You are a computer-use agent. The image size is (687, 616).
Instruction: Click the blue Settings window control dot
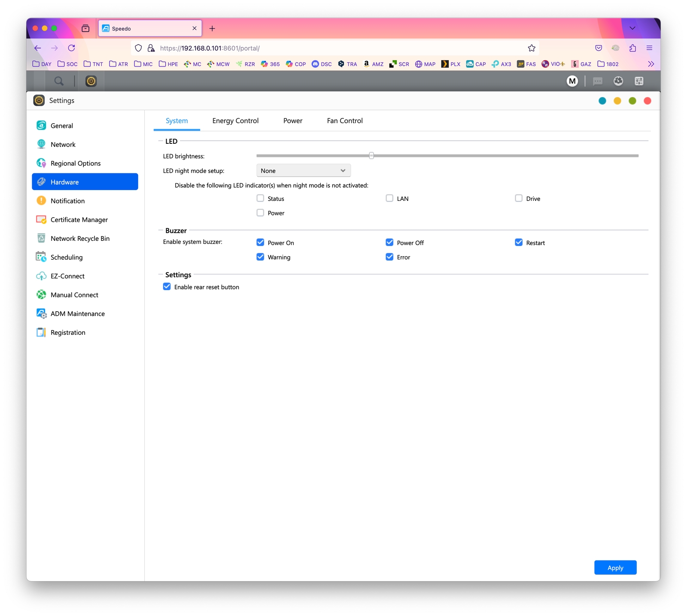pyautogui.click(x=602, y=101)
